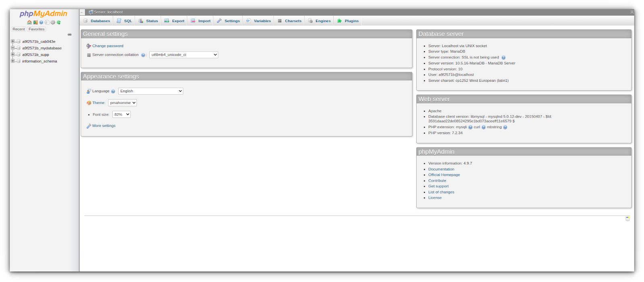This screenshot has height=282, width=644.
Task: Open the Language dropdown showing English
Action: tap(151, 91)
